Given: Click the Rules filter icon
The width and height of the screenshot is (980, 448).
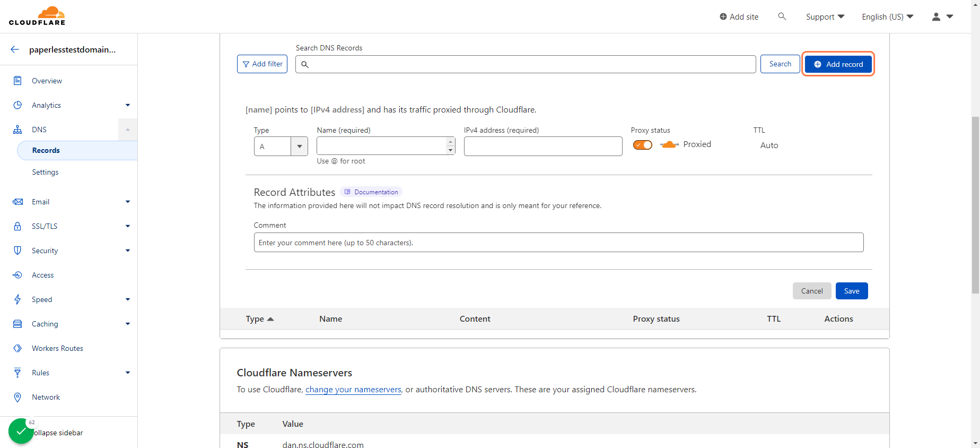Looking at the screenshot, I should pos(17,373).
